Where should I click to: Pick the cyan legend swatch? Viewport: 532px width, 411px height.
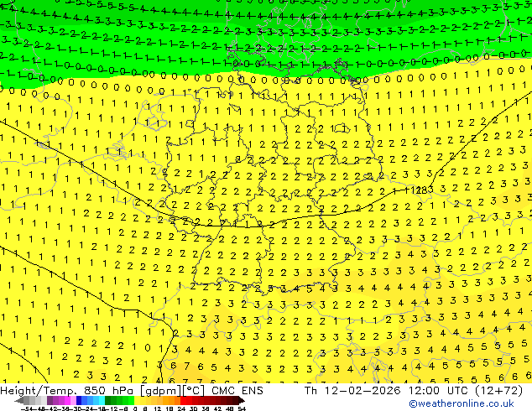pyautogui.click(x=102, y=400)
